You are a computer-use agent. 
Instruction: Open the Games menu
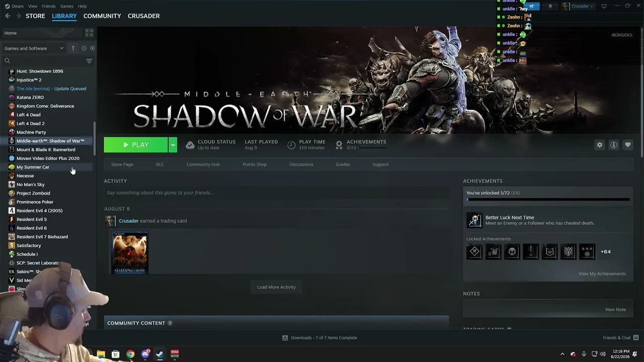click(66, 6)
